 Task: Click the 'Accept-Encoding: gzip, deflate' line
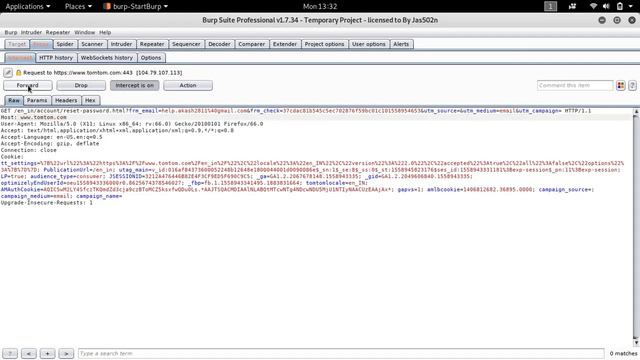[50, 144]
